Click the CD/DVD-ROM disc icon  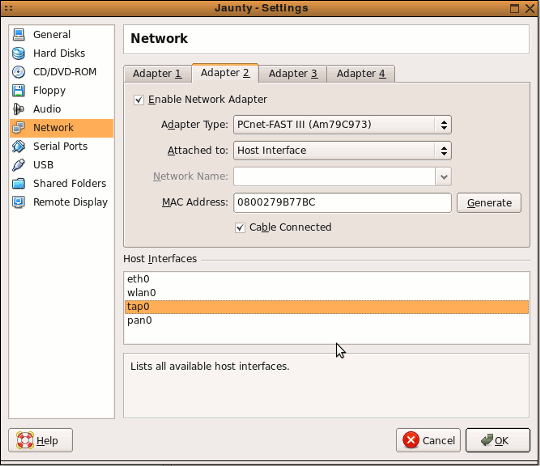pyautogui.click(x=19, y=72)
